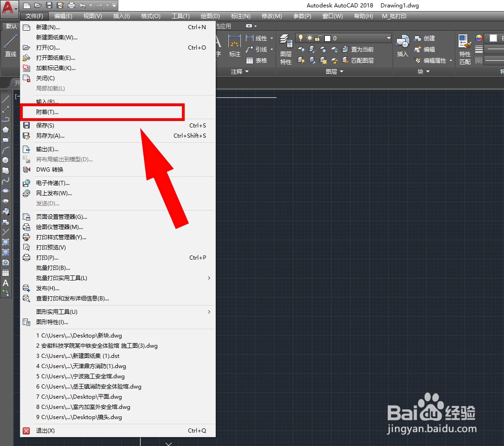Click the New file icon in quick access toolbar

click(x=27, y=5)
